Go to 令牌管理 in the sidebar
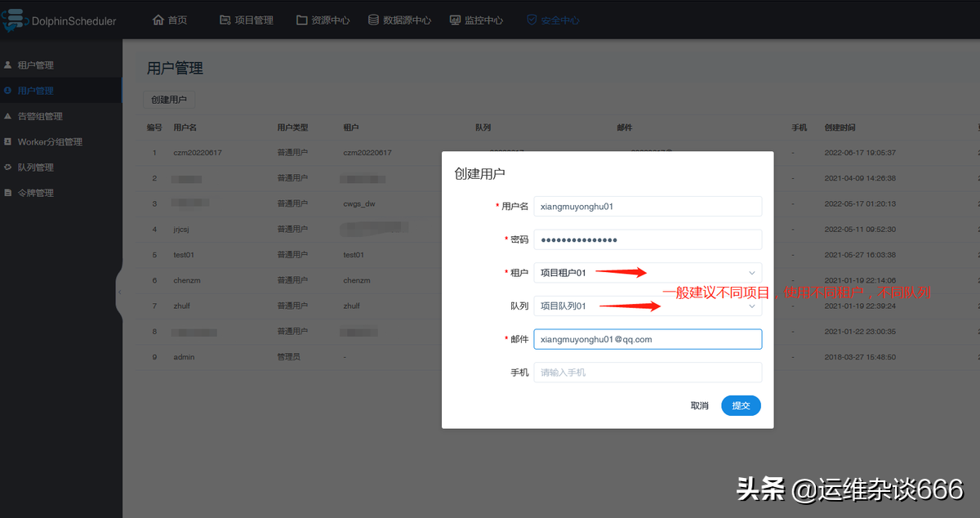The height and width of the screenshot is (518, 980). (35, 193)
